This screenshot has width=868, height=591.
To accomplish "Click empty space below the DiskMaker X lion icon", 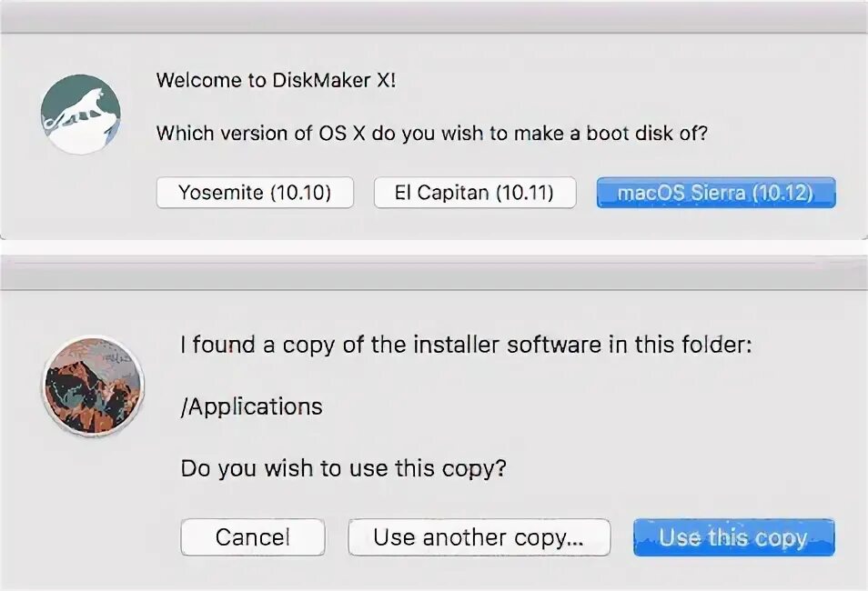I will 80,195.
